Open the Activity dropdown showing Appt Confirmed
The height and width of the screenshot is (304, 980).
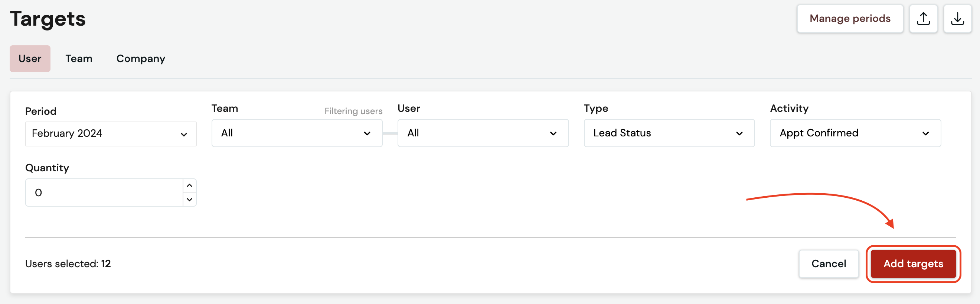click(x=855, y=133)
